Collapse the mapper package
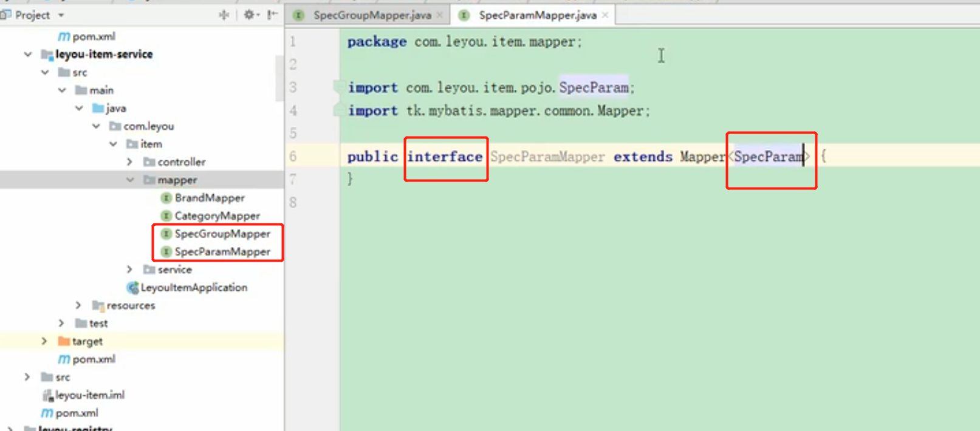980x431 pixels. (x=130, y=180)
